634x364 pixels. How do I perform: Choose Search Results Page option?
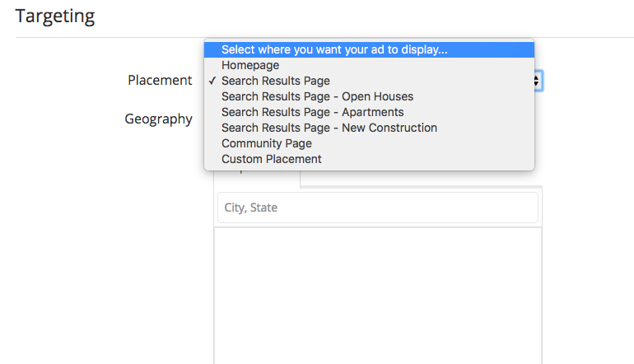369,81
